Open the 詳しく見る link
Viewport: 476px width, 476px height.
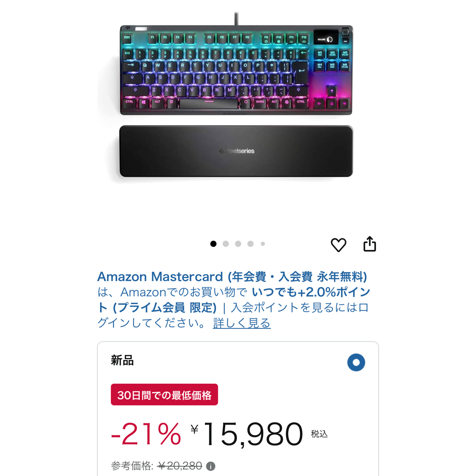coord(242,323)
